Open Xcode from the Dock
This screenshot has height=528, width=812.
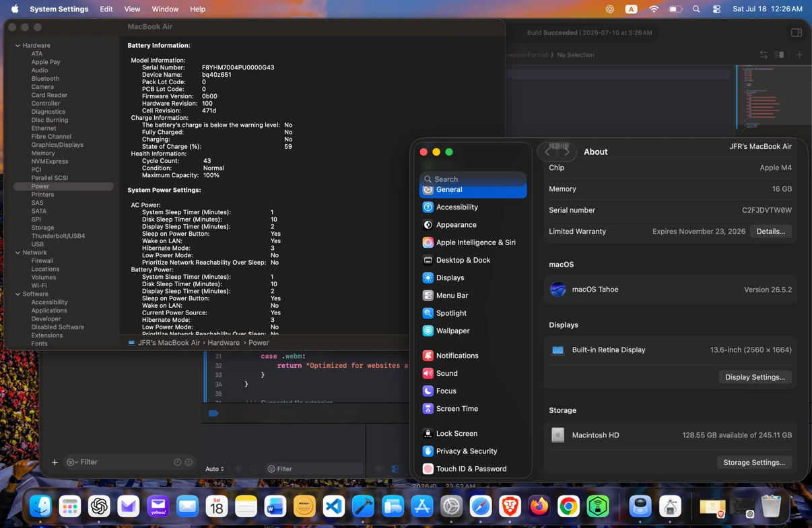pyautogui.click(x=363, y=506)
